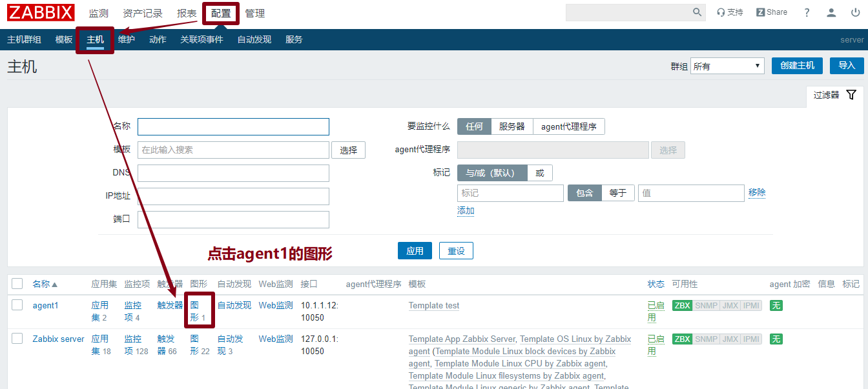Click the search magnifier icon
The height and width of the screenshot is (389, 868).
coord(697,12)
